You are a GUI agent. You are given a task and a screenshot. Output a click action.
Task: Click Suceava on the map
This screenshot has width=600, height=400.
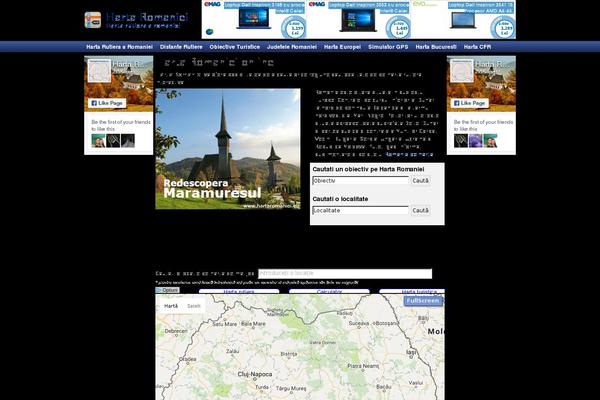click(x=359, y=323)
